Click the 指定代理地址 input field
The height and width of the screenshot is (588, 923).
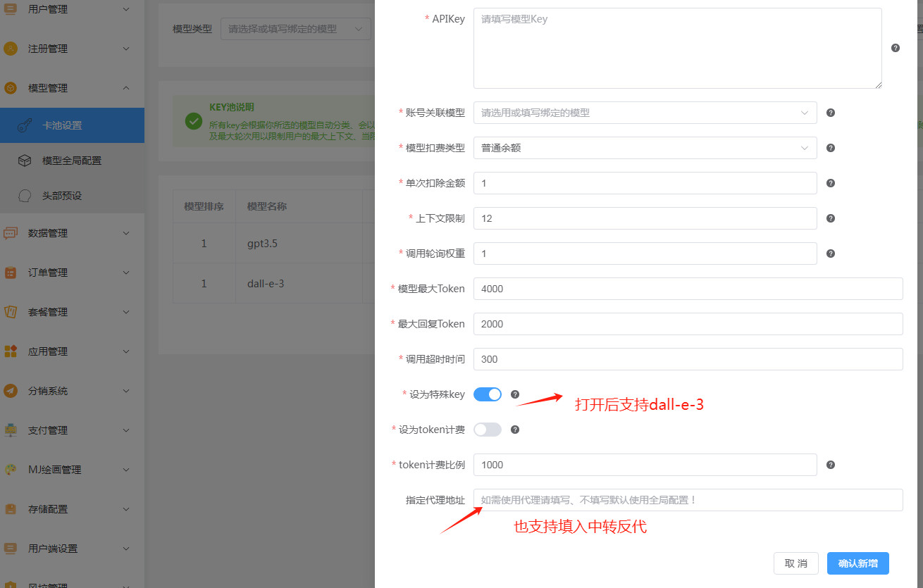tap(688, 500)
